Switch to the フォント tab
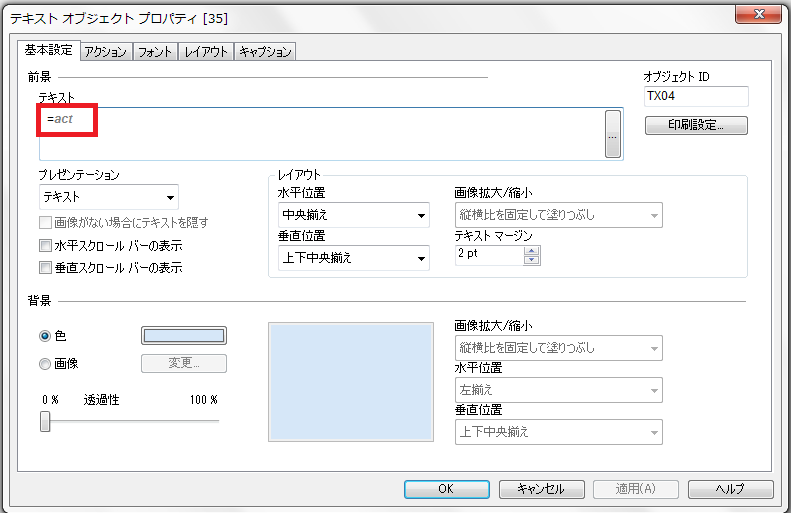Screen dimensions: 791x513 (154, 52)
